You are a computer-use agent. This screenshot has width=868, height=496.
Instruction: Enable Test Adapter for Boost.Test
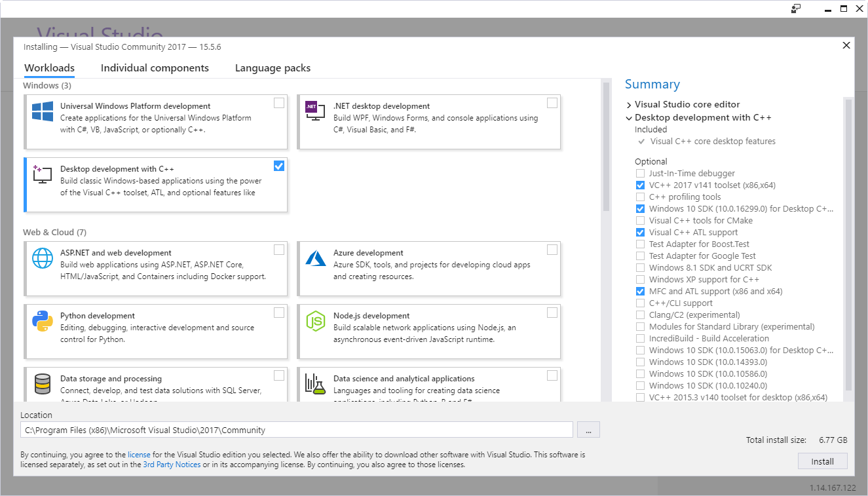[640, 244]
